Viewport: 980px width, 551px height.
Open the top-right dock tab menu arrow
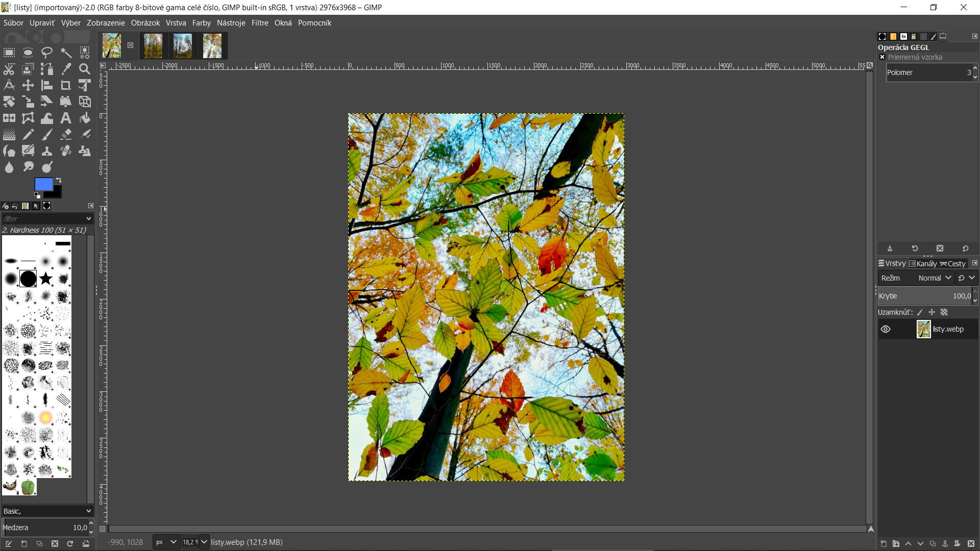click(x=974, y=36)
